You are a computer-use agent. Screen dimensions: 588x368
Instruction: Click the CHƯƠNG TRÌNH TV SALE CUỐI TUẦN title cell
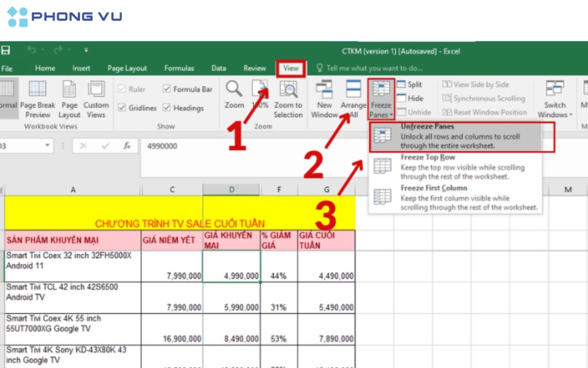click(180, 213)
